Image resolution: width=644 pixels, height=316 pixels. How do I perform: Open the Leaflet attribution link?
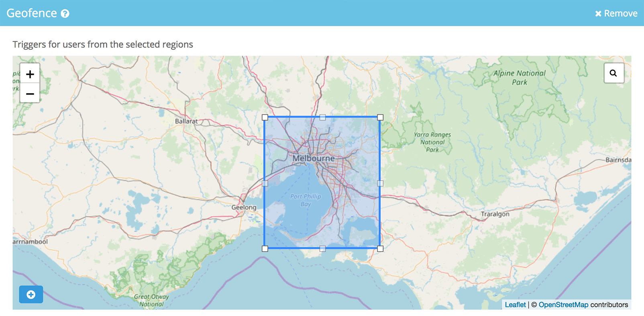tap(515, 305)
